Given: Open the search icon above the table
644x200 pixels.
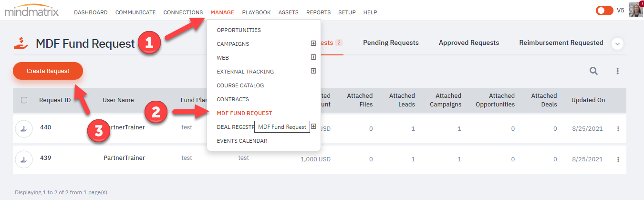Looking at the screenshot, I should pyautogui.click(x=593, y=71).
